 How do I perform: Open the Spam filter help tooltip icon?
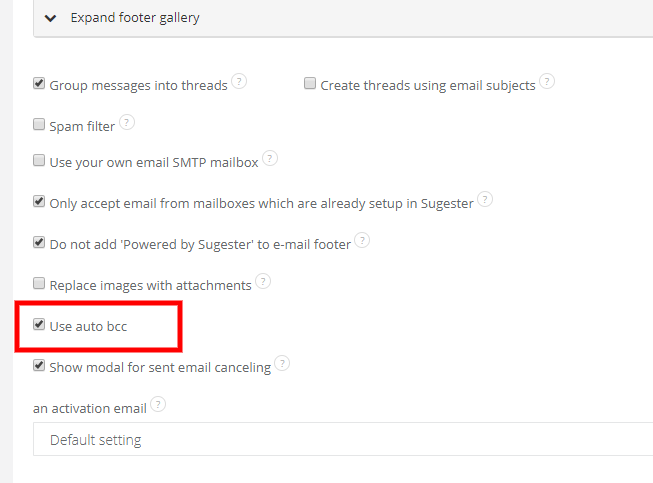tap(126, 123)
